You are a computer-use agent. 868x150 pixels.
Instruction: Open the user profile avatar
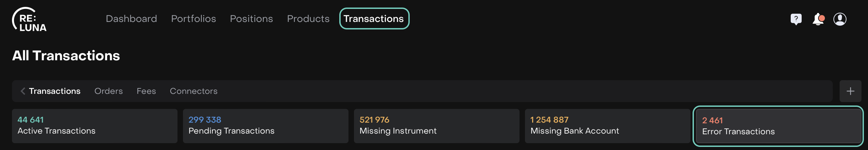[840, 19]
